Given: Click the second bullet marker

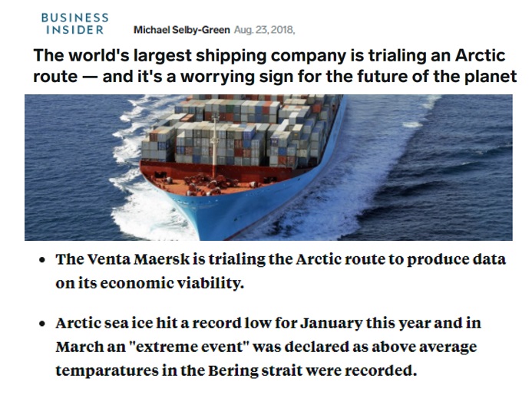Looking at the screenshot, I should pos(42,324).
